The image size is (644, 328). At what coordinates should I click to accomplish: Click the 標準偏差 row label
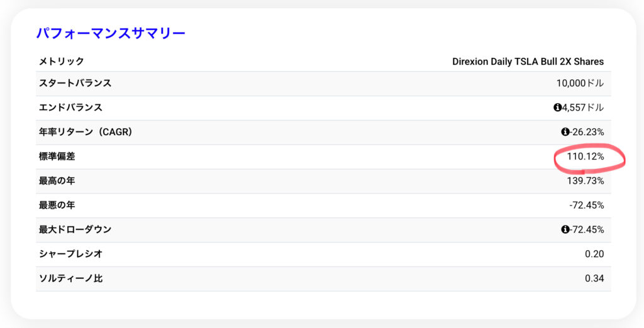click(x=57, y=156)
